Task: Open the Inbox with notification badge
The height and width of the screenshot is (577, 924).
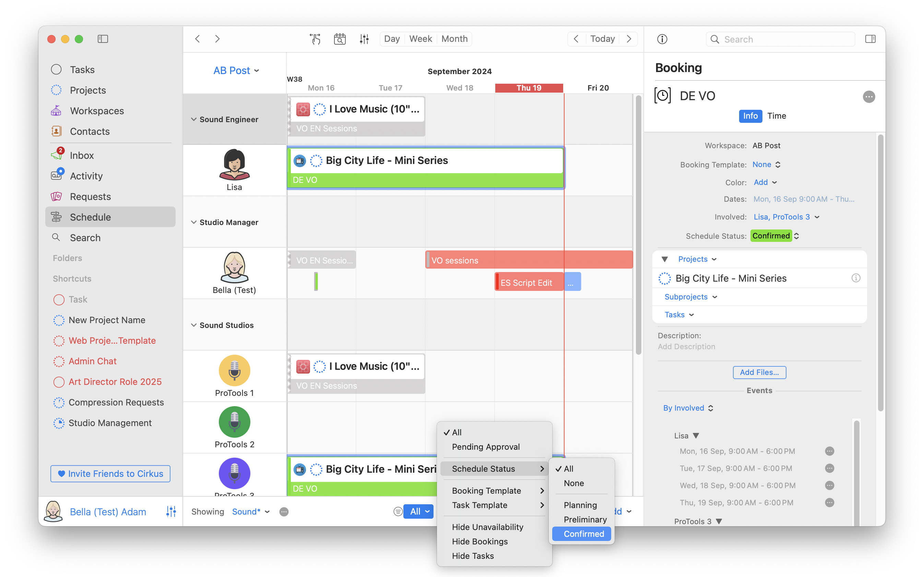Action: (81, 155)
